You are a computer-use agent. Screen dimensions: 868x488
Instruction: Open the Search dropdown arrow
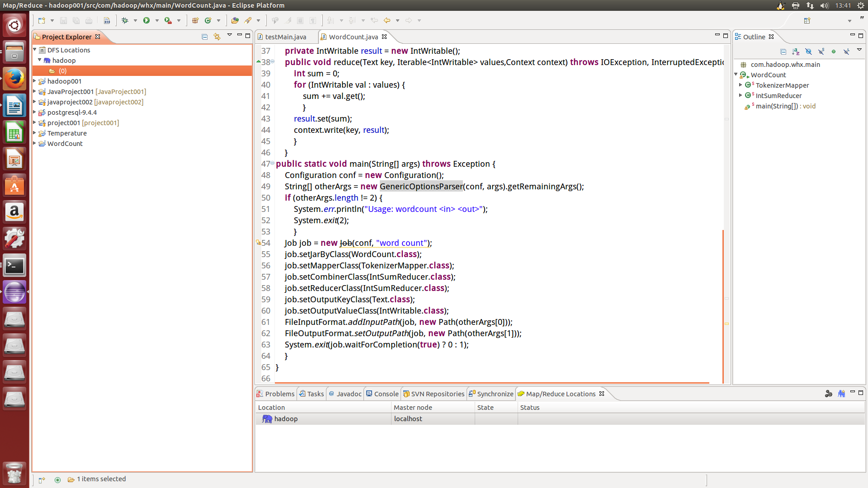point(258,20)
